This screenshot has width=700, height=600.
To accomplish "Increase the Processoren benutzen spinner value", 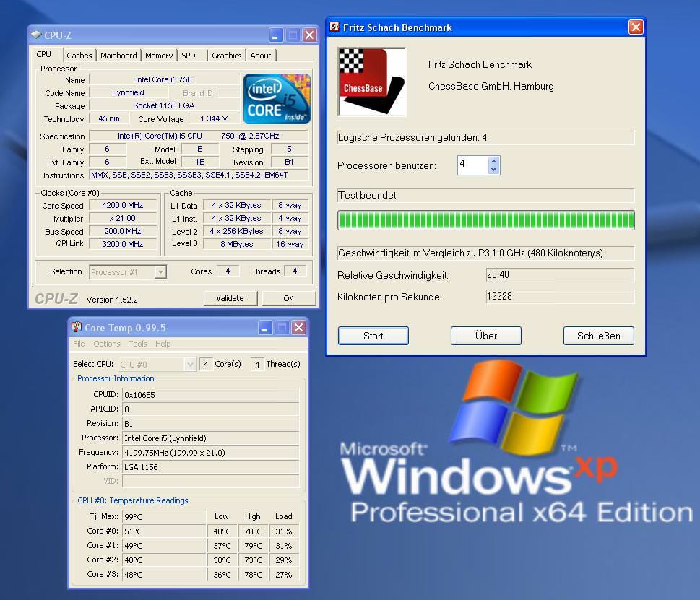I will coord(493,161).
